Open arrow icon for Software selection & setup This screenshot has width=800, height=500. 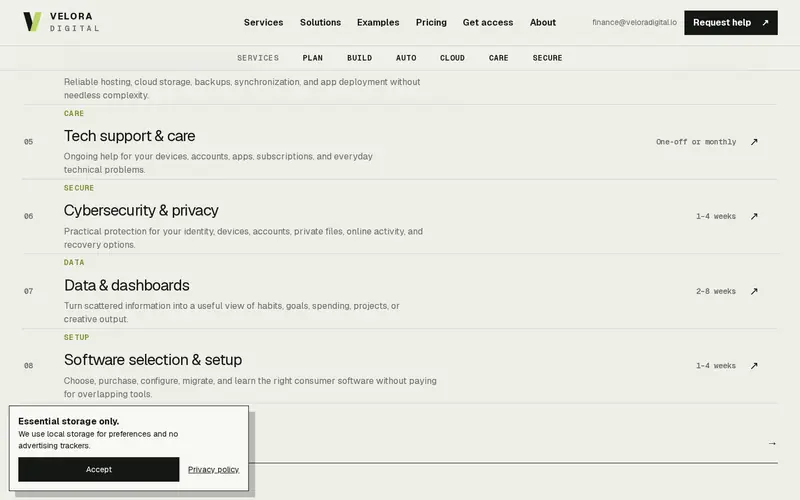point(754,366)
